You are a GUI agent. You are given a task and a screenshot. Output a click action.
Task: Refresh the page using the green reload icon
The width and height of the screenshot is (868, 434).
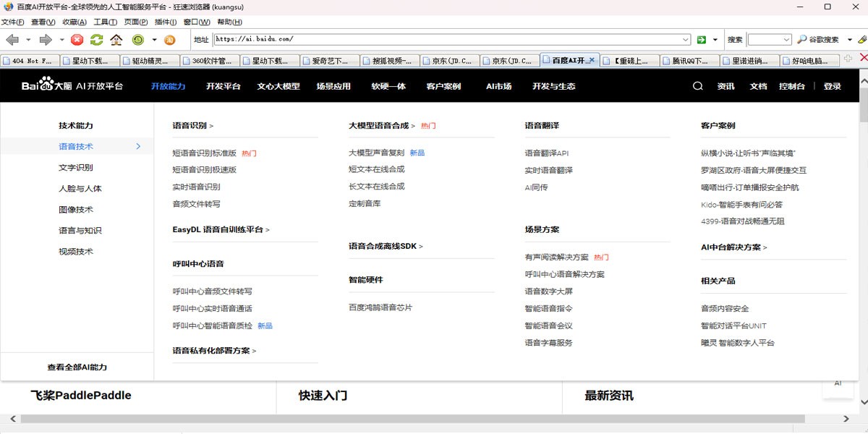[96, 40]
